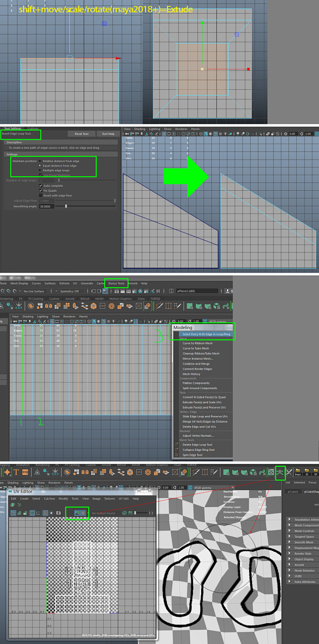This screenshot has width=319, height=644.
Task: Open the UV Sets menu in UV Editor
Action: tap(124, 498)
